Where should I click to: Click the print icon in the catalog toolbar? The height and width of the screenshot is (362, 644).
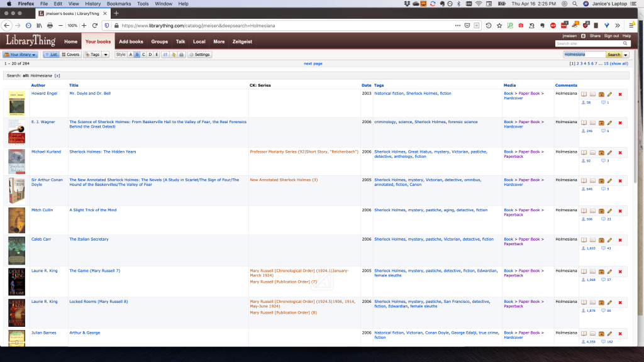click(x=182, y=55)
